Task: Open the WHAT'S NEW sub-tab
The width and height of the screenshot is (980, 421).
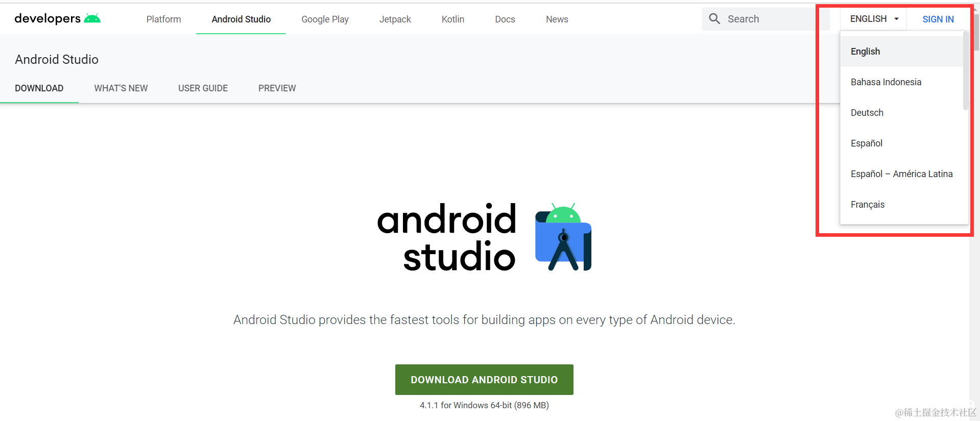Action: [x=121, y=88]
